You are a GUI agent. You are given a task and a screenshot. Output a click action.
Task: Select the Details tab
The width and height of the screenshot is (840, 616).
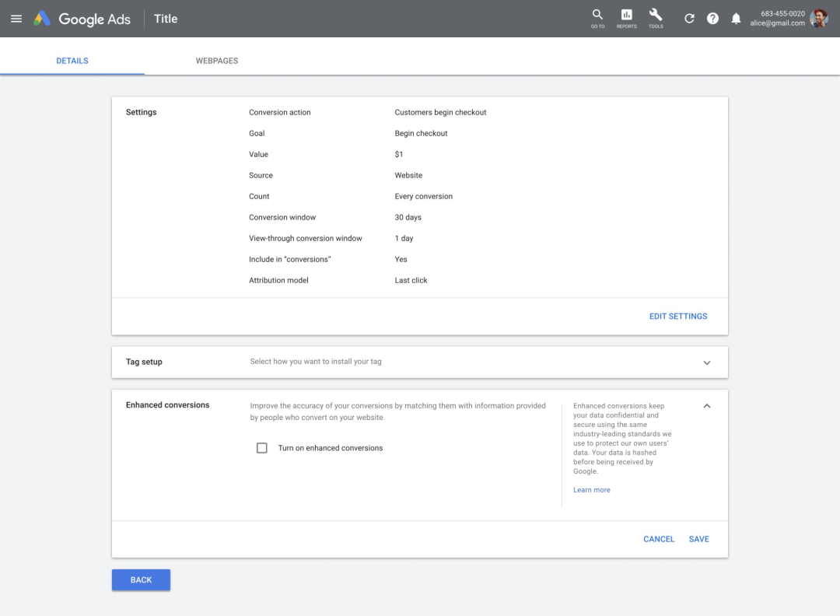point(72,61)
